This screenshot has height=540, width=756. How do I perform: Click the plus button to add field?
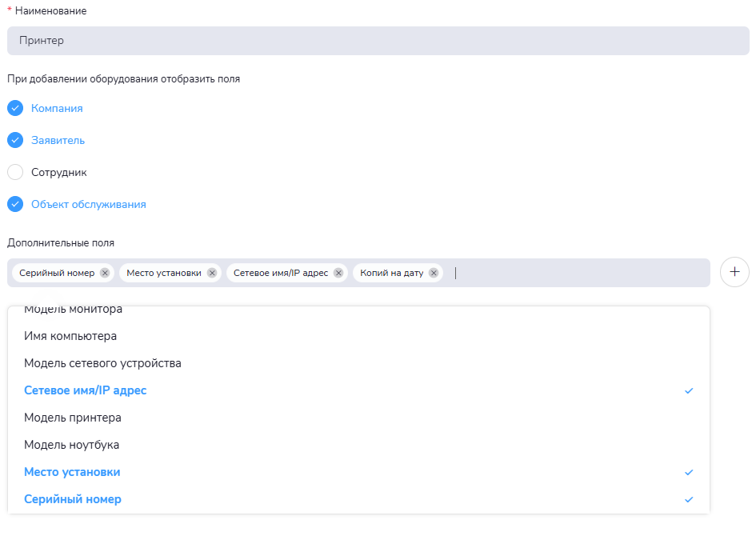[x=734, y=272]
